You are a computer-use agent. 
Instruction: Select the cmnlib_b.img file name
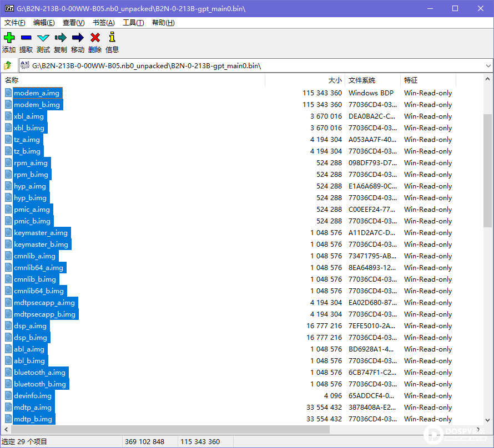35,279
